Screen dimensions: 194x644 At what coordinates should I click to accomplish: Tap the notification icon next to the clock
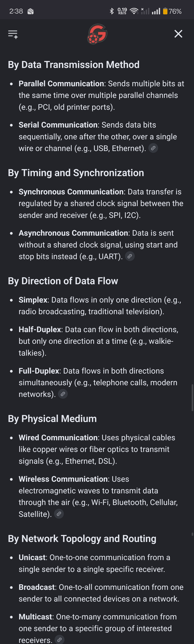click(31, 11)
